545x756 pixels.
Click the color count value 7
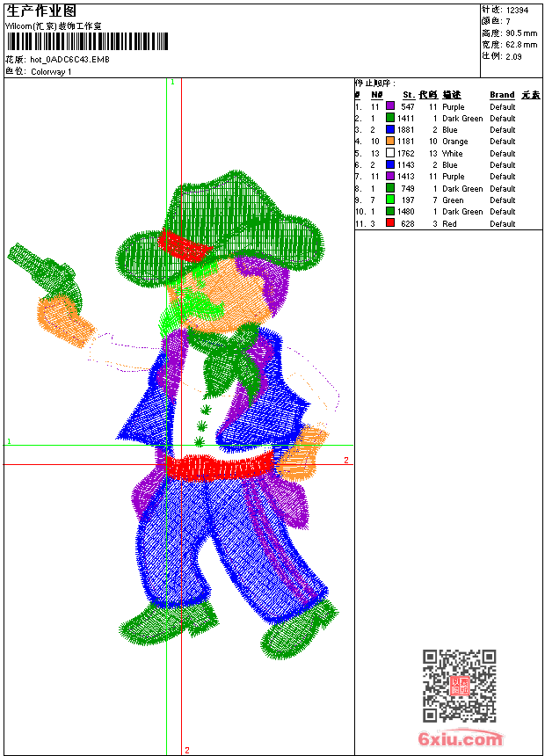click(508, 21)
